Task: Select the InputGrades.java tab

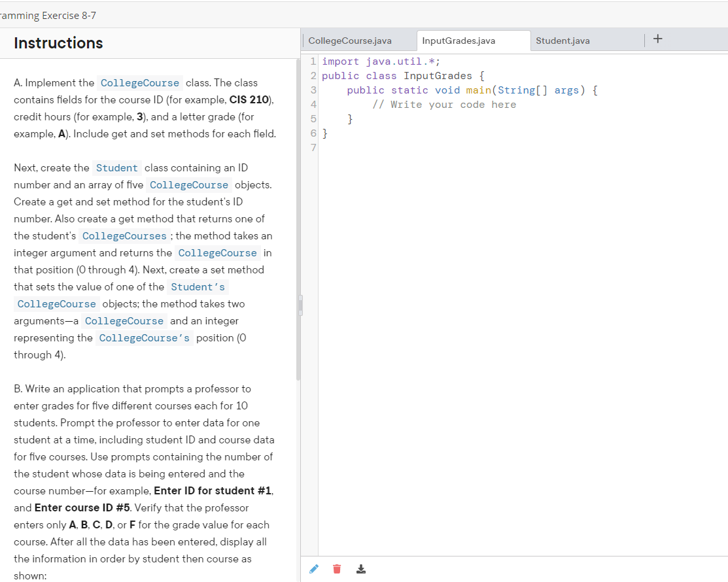Action: tap(458, 41)
